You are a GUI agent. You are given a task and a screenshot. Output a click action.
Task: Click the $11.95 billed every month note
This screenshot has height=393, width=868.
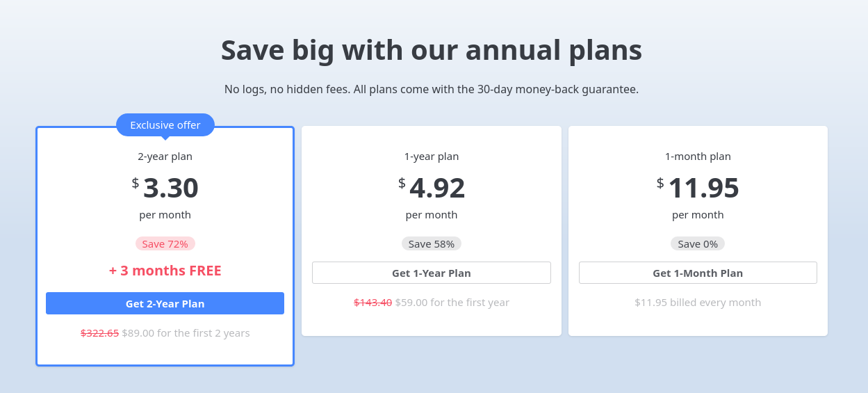698,303
